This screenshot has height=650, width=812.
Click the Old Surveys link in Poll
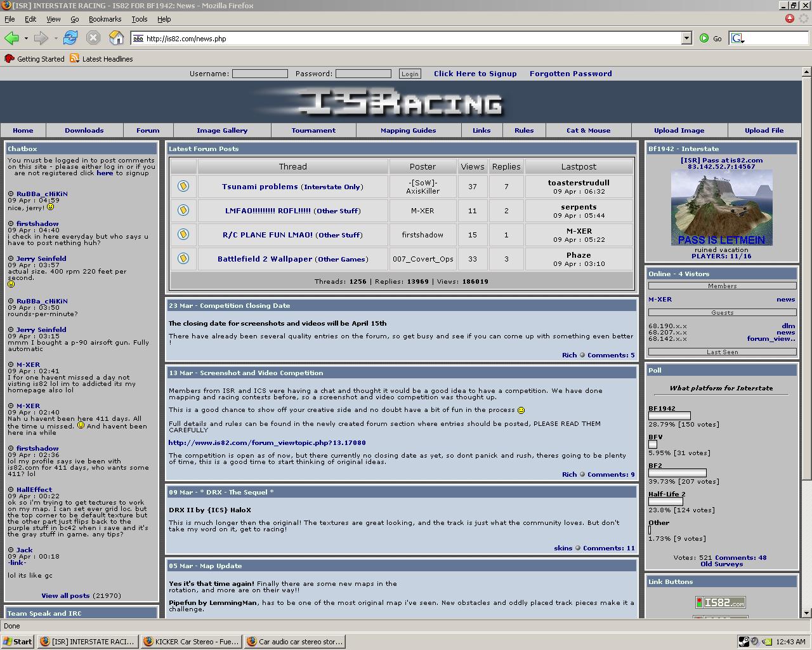pyautogui.click(x=721, y=564)
